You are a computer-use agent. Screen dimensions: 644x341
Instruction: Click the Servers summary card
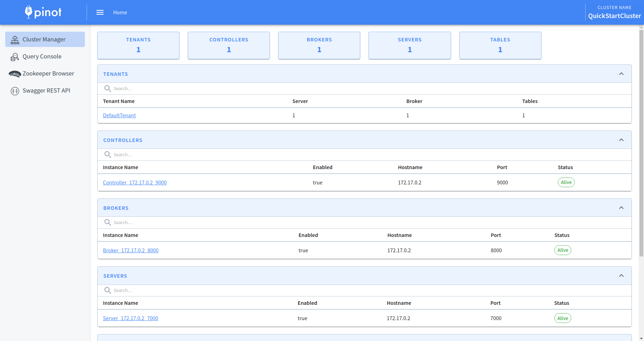tap(410, 46)
